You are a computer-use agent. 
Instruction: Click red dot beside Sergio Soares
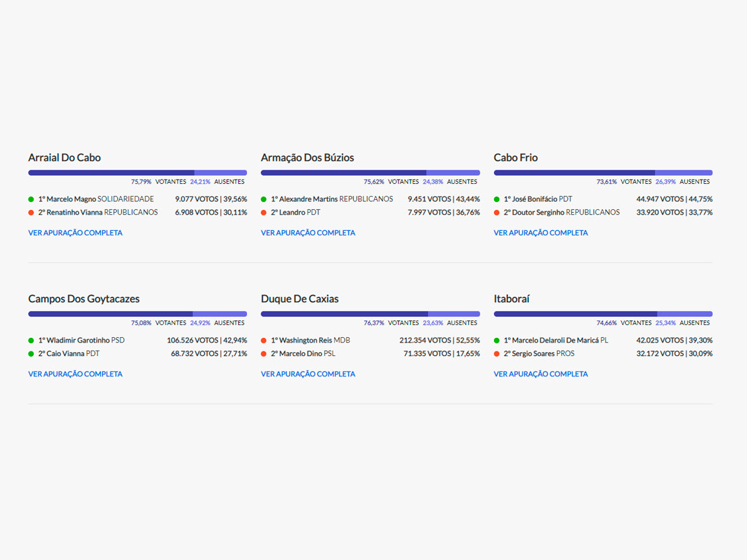pyautogui.click(x=497, y=353)
